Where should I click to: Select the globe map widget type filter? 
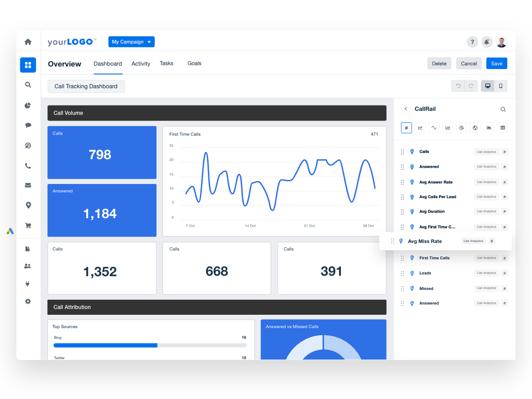[475, 128]
